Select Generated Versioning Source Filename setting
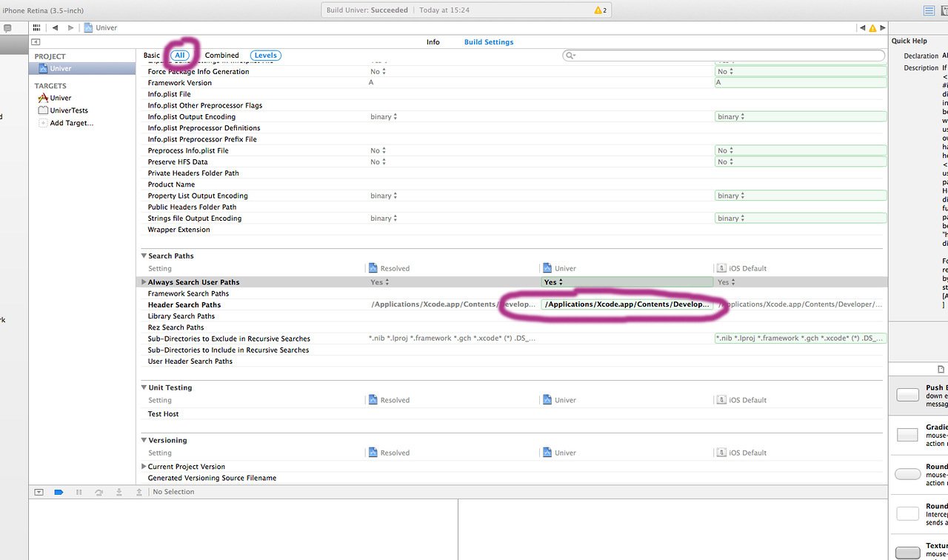948x560 pixels. [212, 478]
